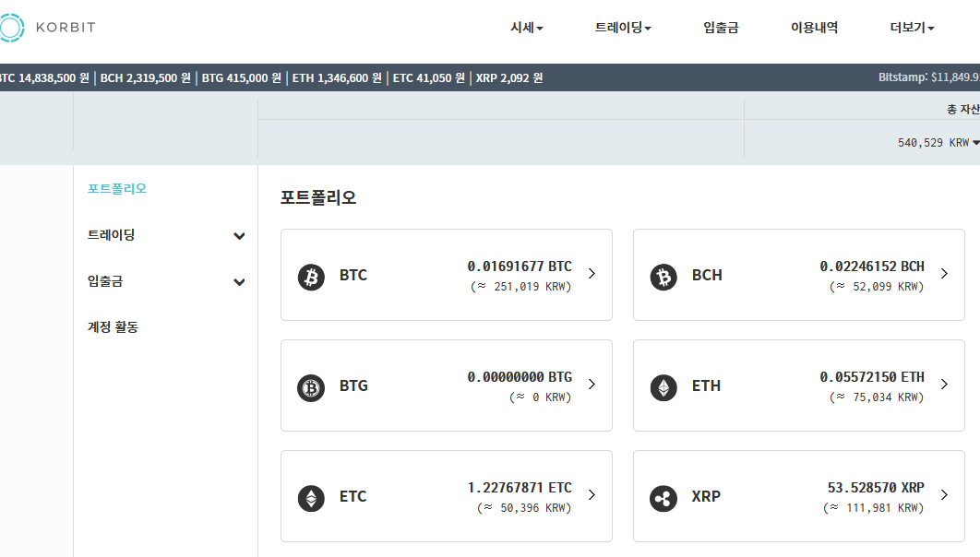Click the 52,099 KRW value
The height and width of the screenshot is (557, 980).
click(x=877, y=287)
